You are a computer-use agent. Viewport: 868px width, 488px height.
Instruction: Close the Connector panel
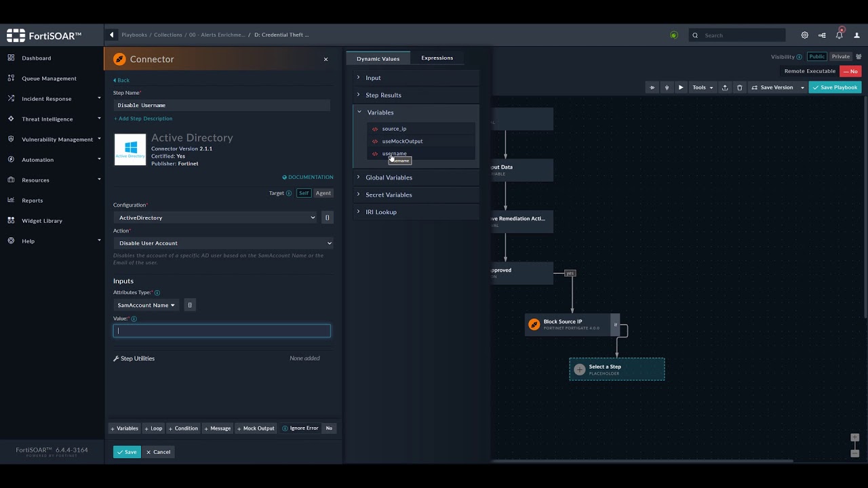(325, 60)
